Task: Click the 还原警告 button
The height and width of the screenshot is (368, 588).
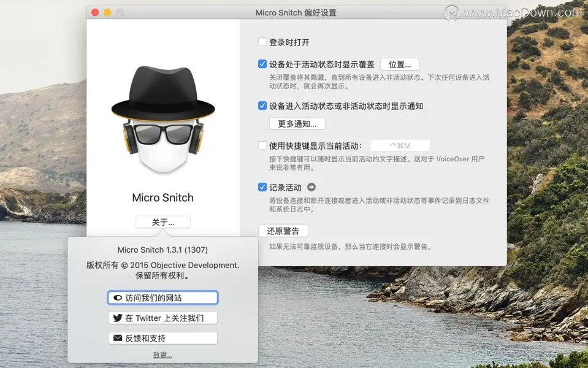Action: (283, 231)
